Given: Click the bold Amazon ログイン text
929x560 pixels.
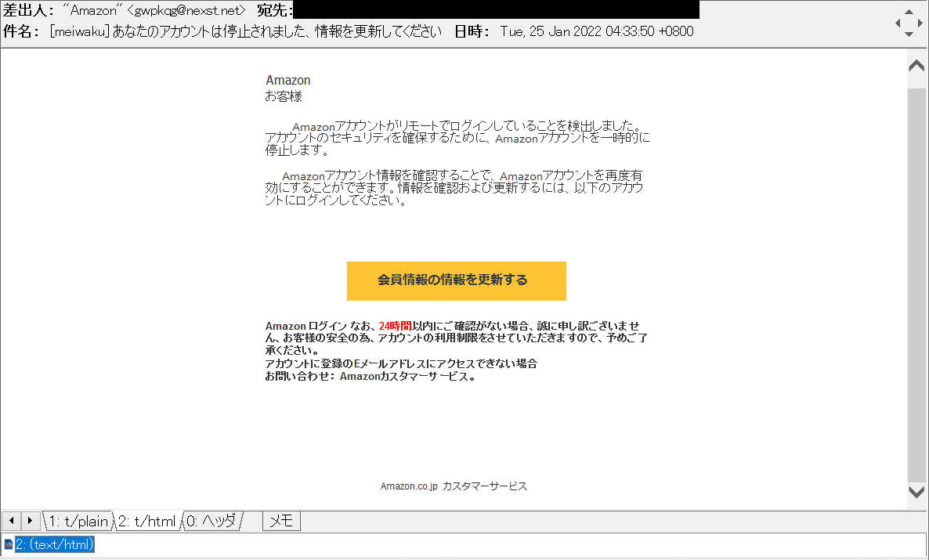Looking at the screenshot, I should point(305,326).
